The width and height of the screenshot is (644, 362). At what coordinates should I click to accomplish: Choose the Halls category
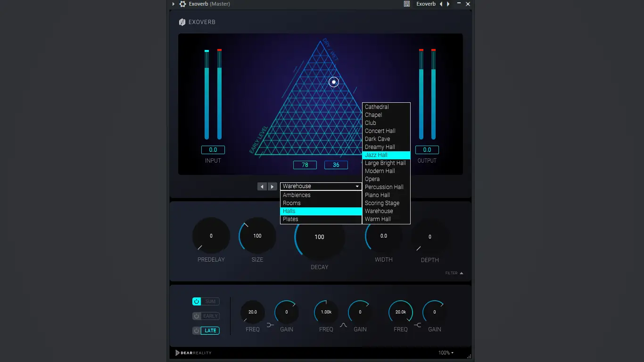[x=321, y=211]
